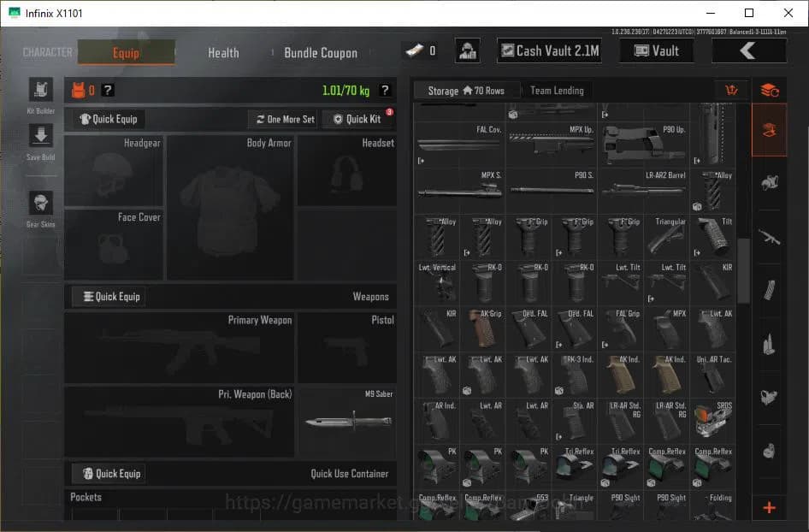Click the sort icon next to Team Lending
Image resolution: width=809 pixels, height=532 pixels.
pos(731,91)
